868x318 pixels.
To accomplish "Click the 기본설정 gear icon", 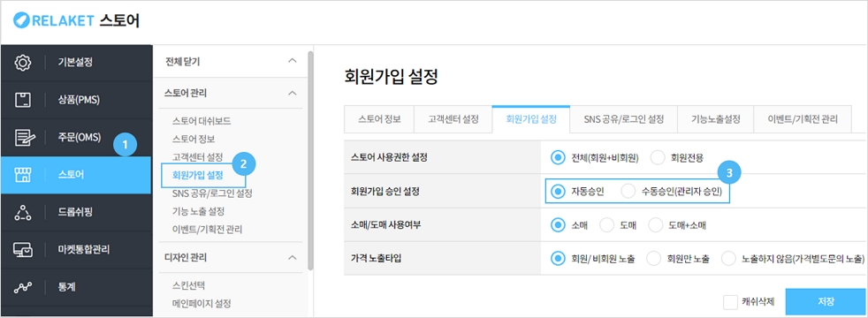I will pos(22,62).
